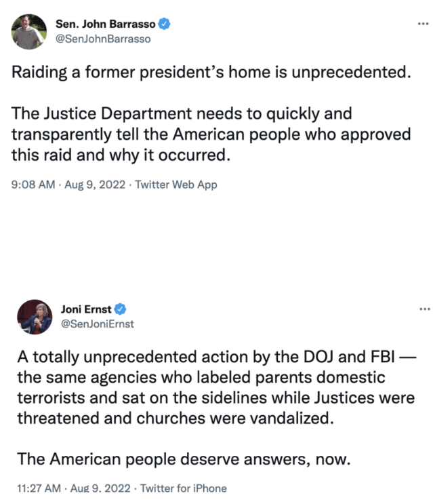Click the Aug 9, 2022 date on Barrasso's tweet
Screen dimensions: 433x504
94,185
